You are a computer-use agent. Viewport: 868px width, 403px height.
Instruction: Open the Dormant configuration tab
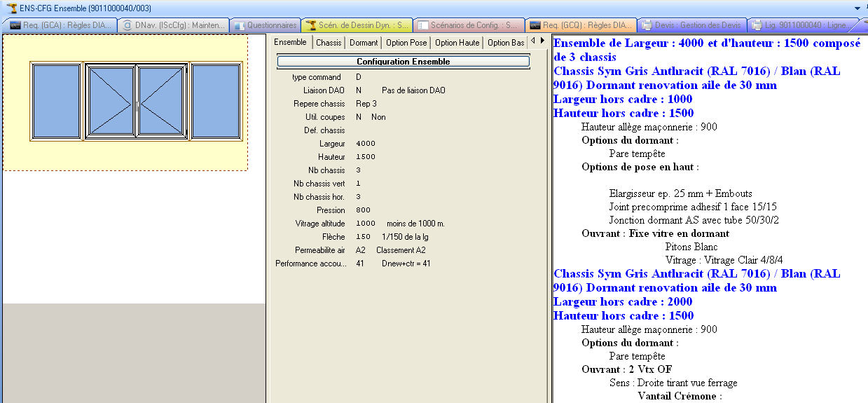(364, 43)
